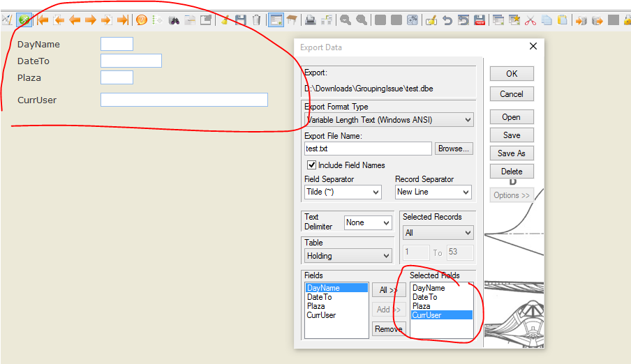Image resolution: width=631 pixels, height=364 pixels.
Task: Click the Remove button under field lists
Action: coord(388,329)
